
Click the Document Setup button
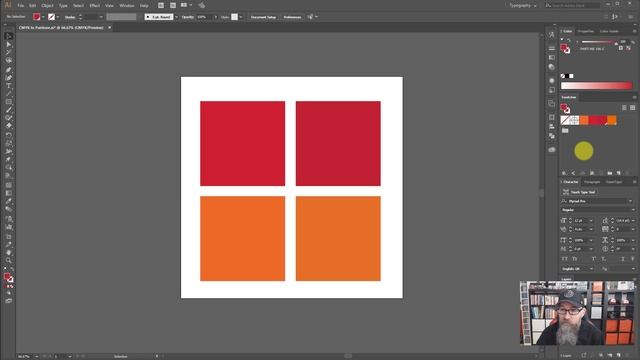(x=263, y=17)
